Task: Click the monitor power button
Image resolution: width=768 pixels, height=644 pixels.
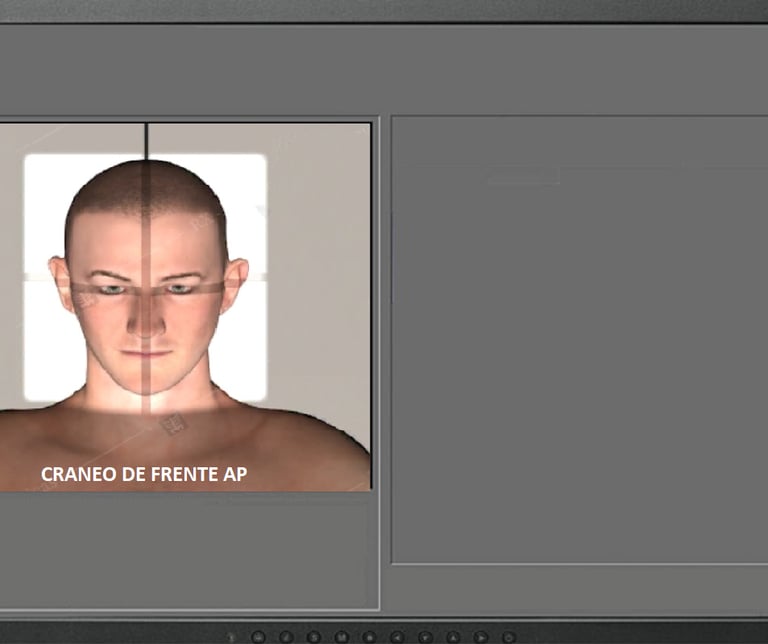Action: [x=509, y=638]
